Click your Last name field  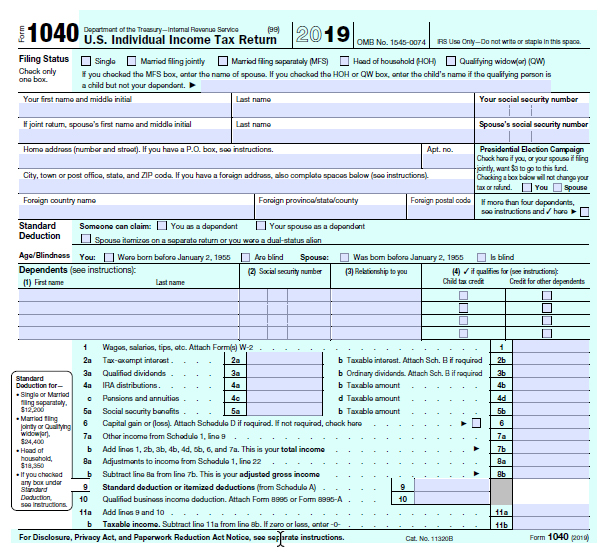[353, 111]
